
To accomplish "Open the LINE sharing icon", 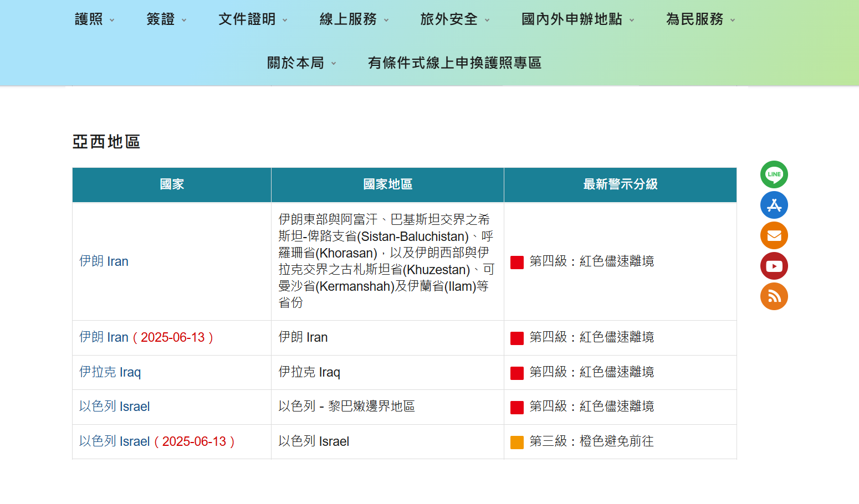I will pyautogui.click(x=774, y=174).
